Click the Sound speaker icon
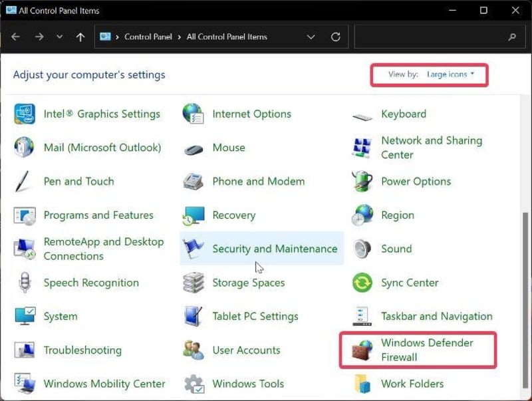 click(x=362, y=249)
